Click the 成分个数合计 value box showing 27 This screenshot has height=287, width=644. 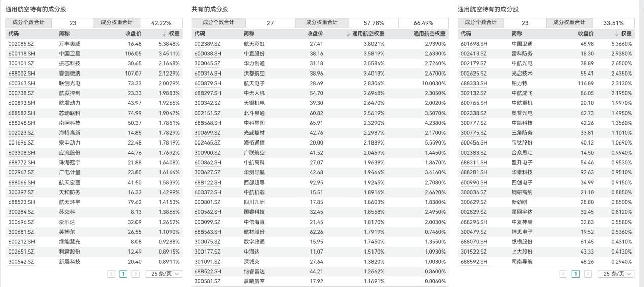click(270, 23)
